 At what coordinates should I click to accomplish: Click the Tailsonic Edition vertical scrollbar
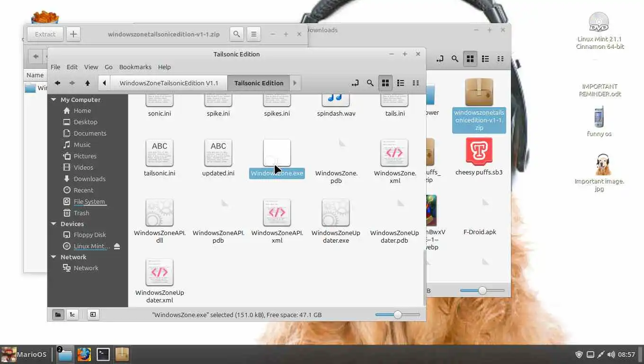click(x=424, y=277)
